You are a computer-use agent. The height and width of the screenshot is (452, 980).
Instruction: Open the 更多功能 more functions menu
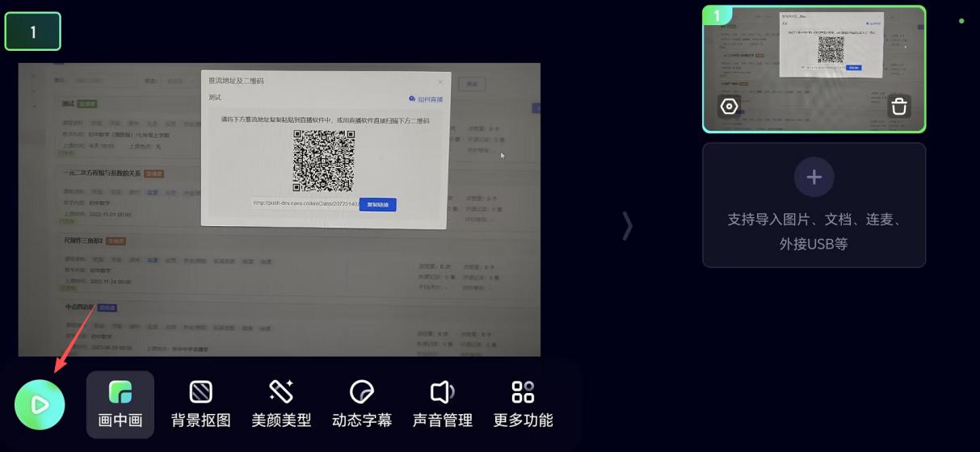click(x=524, y=404)
